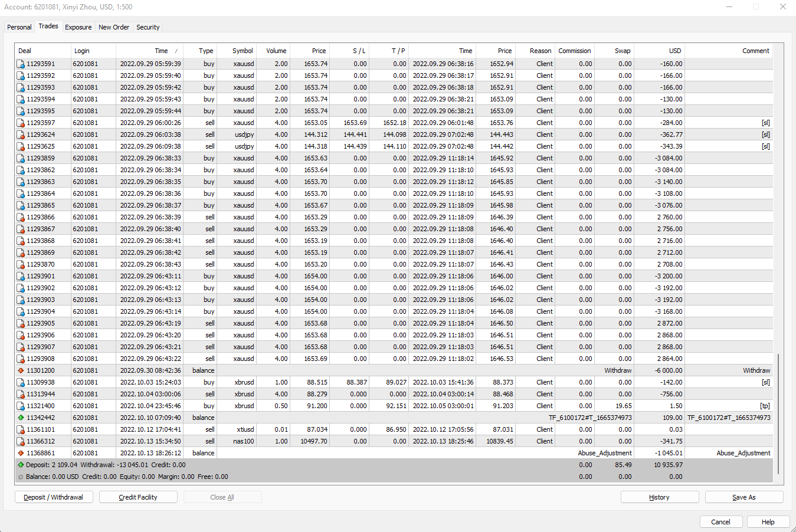Click the deal icon for 11293864
The height and width of the screenshot is (532, 796).
click(x=21, y=193)
